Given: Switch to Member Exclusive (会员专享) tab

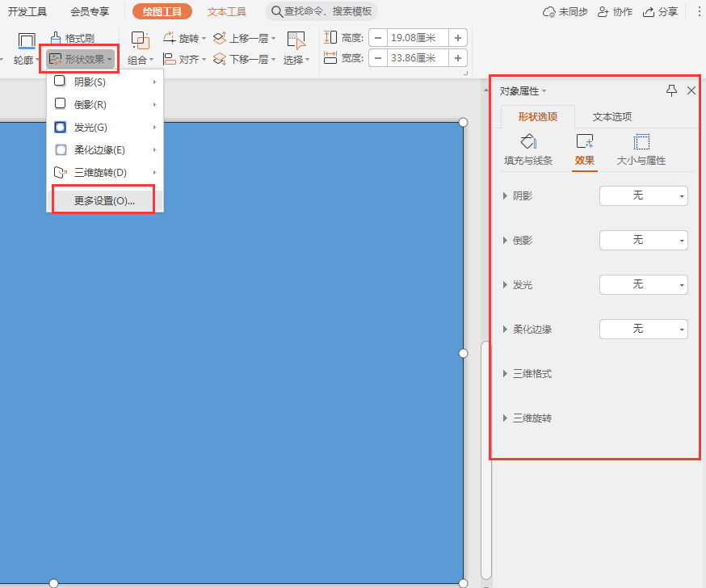Looking at the screenshot, I should [90, 11].
